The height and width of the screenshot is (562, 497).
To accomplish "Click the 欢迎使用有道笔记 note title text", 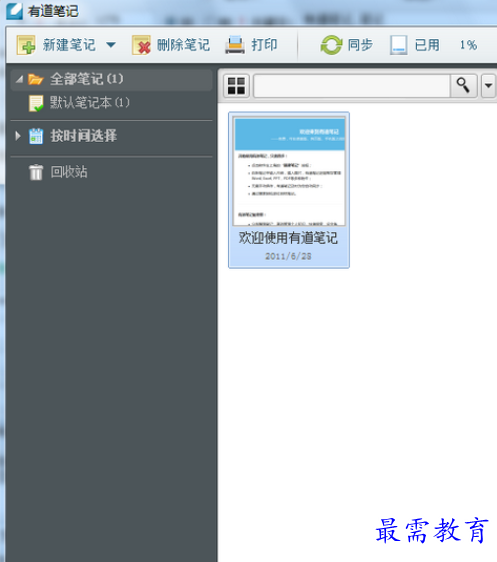I will pos(288,238).
